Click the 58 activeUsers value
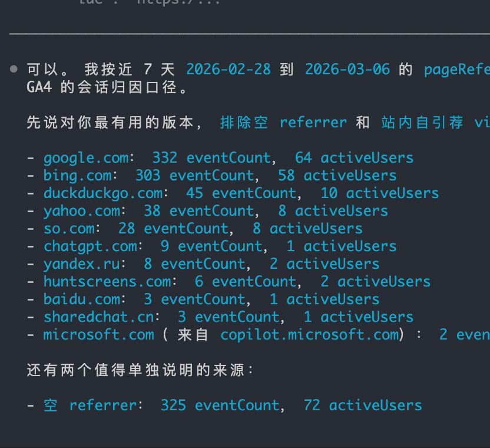Screen dimensions: 490x448 (337, 176)
